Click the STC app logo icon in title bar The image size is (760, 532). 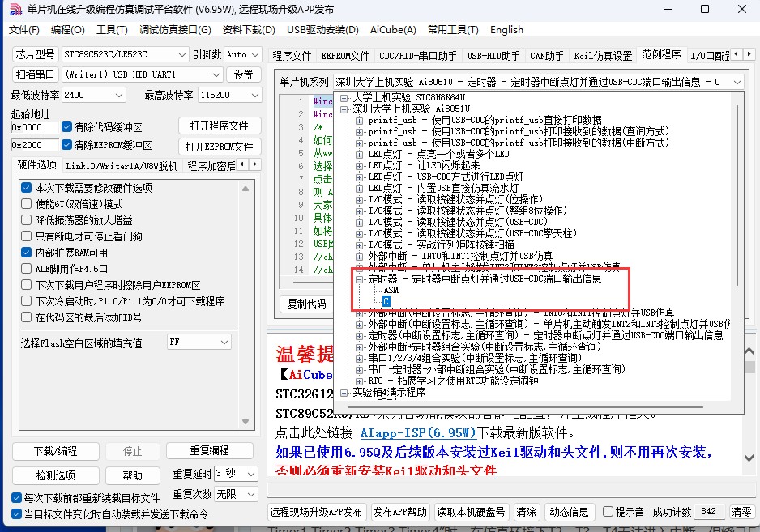(15, 9)
